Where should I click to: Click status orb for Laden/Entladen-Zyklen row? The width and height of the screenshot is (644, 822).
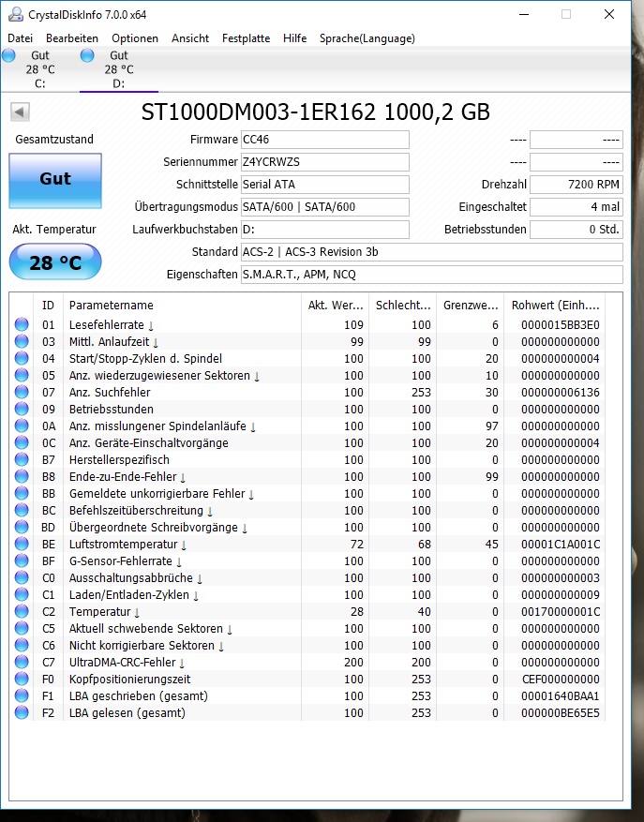(x=22, y=594)
